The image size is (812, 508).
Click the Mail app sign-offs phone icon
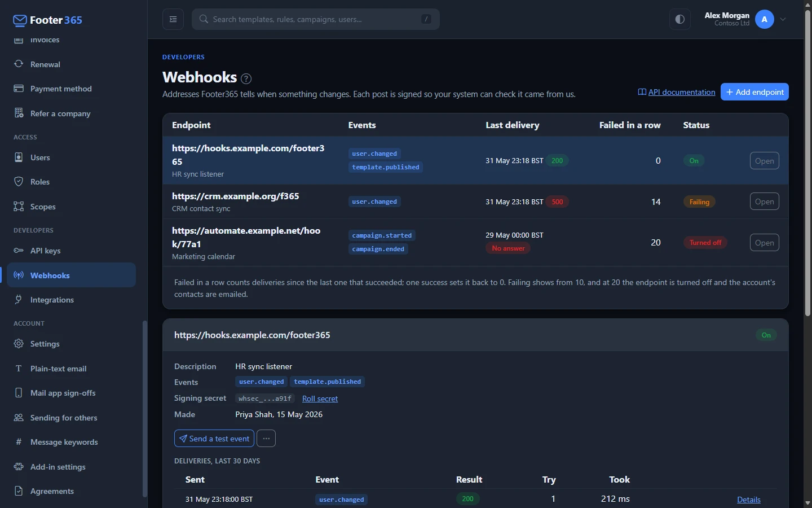(19, 392)
